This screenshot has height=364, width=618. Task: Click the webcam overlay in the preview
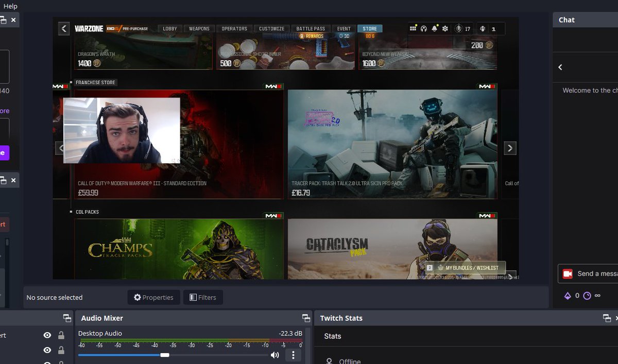click(122, 130)
